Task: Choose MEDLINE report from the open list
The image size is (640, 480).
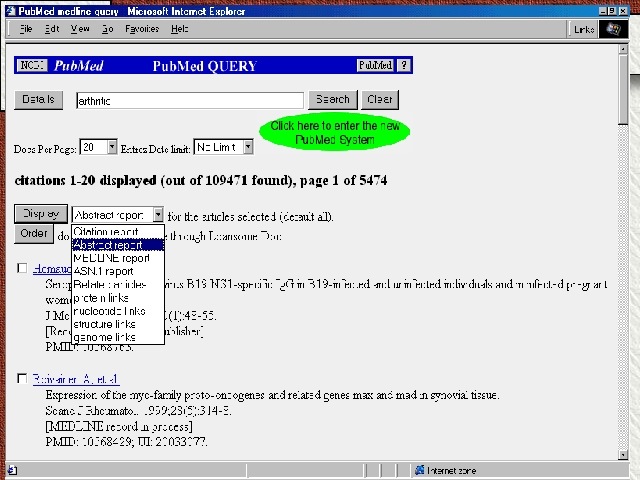Action: [x=111, y=258]
